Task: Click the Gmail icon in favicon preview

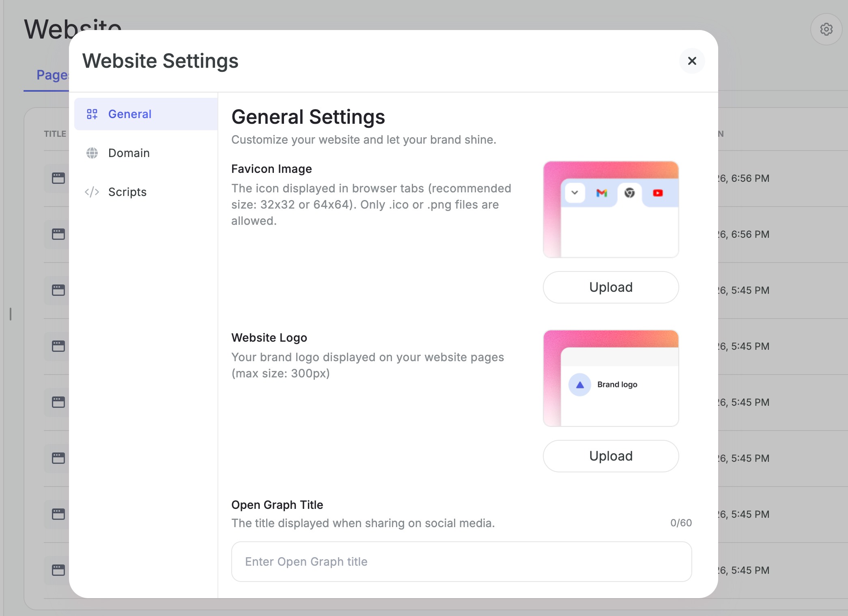Action: click(x=602, y=193)
